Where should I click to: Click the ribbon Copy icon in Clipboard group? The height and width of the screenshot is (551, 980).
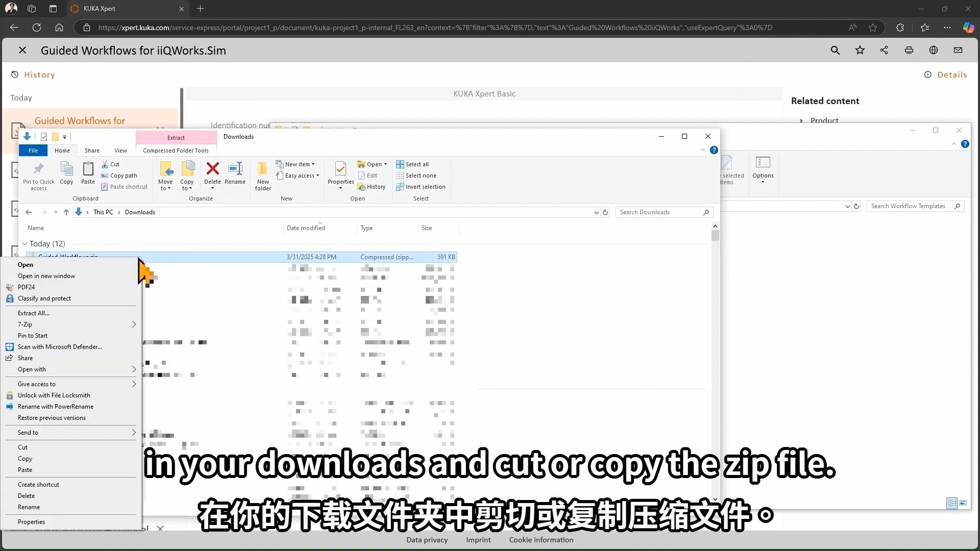[66, 173]
